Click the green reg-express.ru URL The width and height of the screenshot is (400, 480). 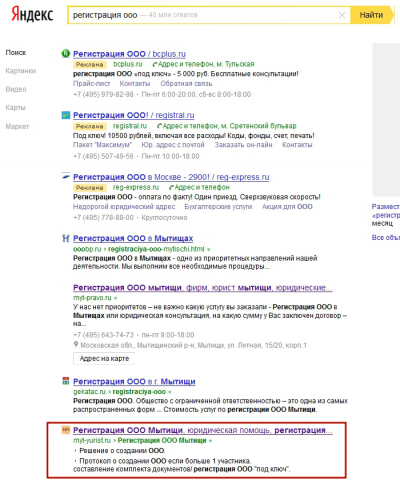136,187
